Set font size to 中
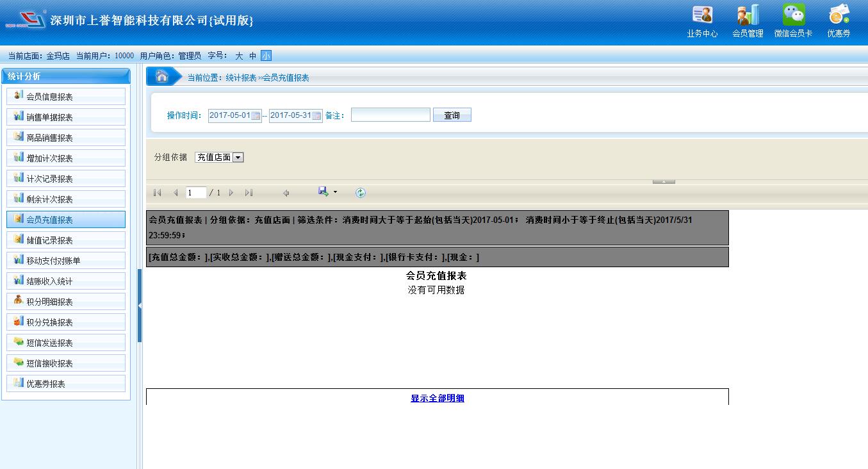 [252, 56]
